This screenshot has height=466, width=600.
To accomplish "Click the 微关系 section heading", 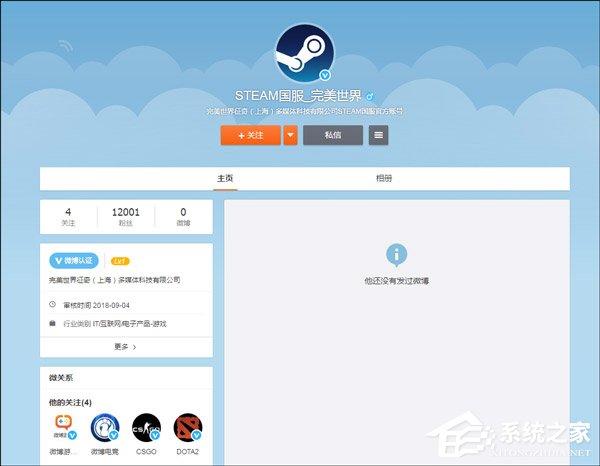I will click(x=61, y=378).
